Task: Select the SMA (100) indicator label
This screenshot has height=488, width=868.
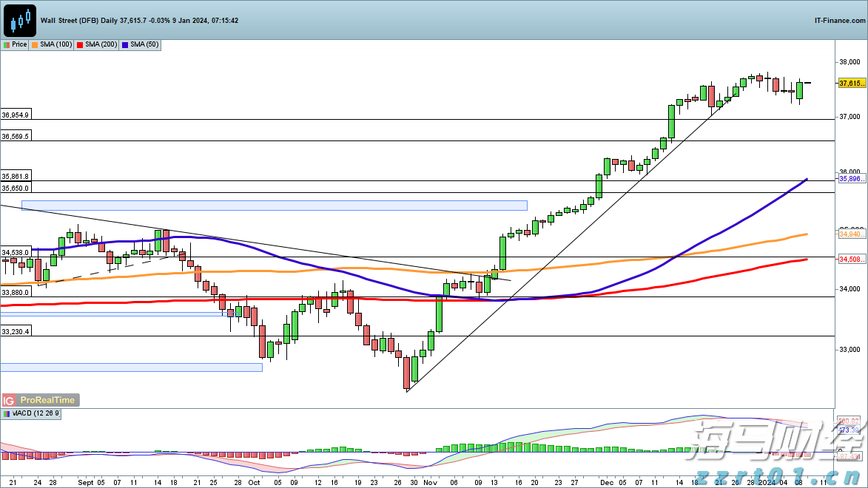Action: point(56,44)
